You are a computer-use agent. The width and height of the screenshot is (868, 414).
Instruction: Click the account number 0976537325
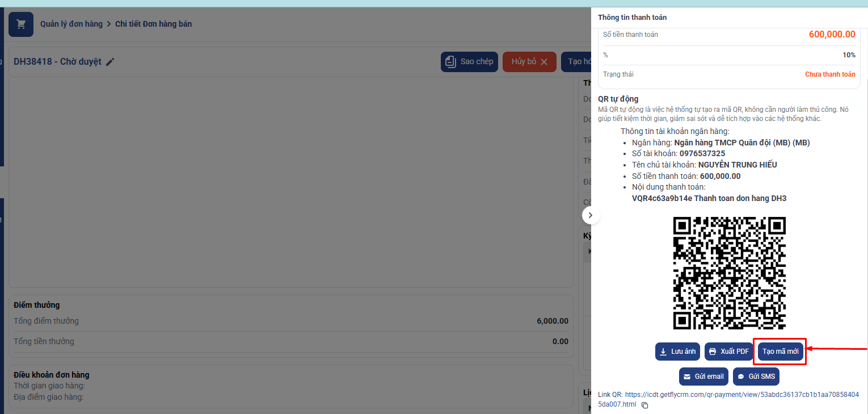(702, 153)
